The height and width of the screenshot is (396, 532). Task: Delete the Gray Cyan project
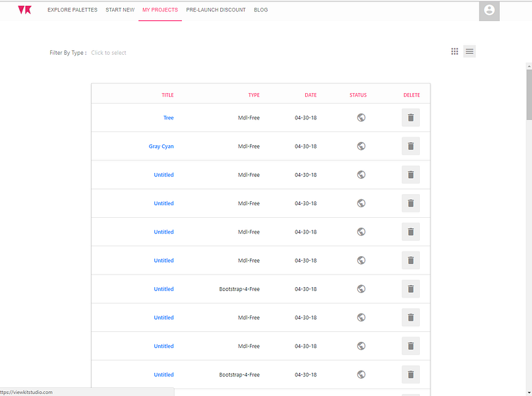(411, 146)
